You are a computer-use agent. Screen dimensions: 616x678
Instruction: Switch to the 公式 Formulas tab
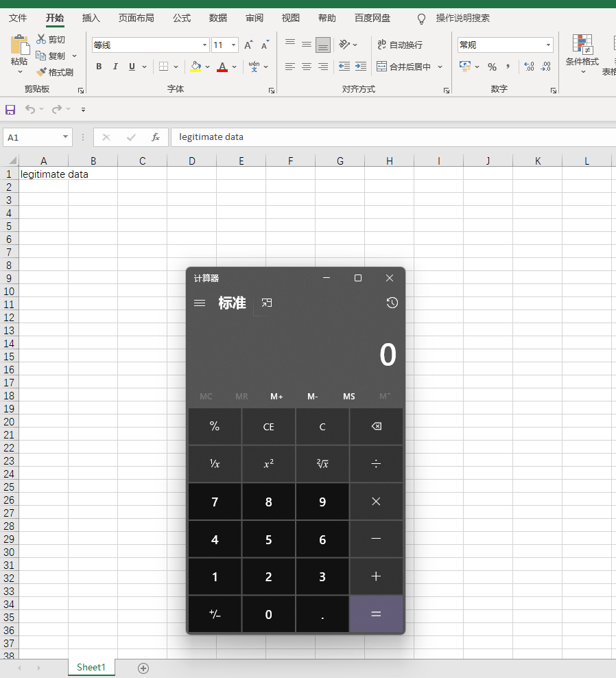[x=182, y=18]
